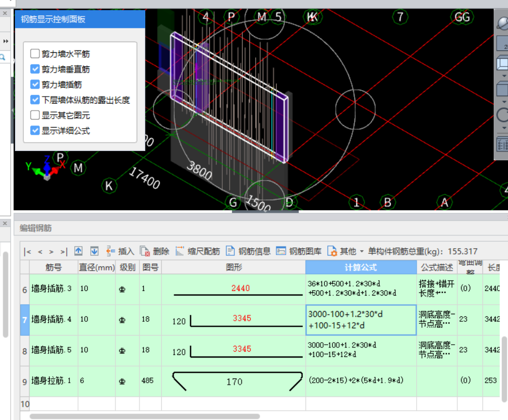
Task: Move selected rebar row down
Action: 94,251
